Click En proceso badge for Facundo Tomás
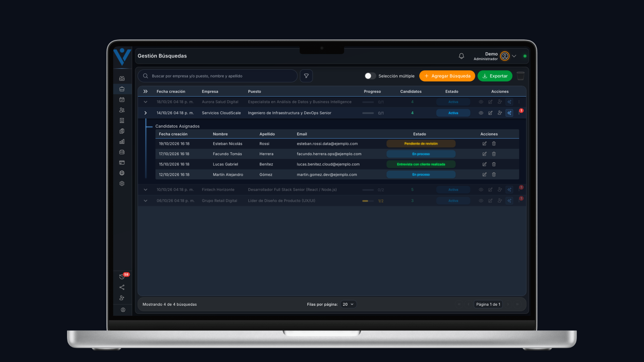This screenshot has width=644, height=362. 421,154
